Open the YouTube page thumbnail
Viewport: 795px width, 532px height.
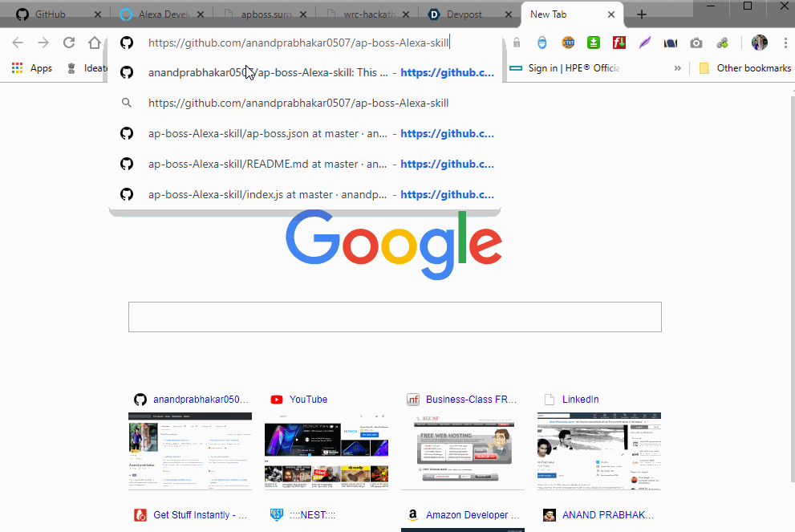point(327,451)
